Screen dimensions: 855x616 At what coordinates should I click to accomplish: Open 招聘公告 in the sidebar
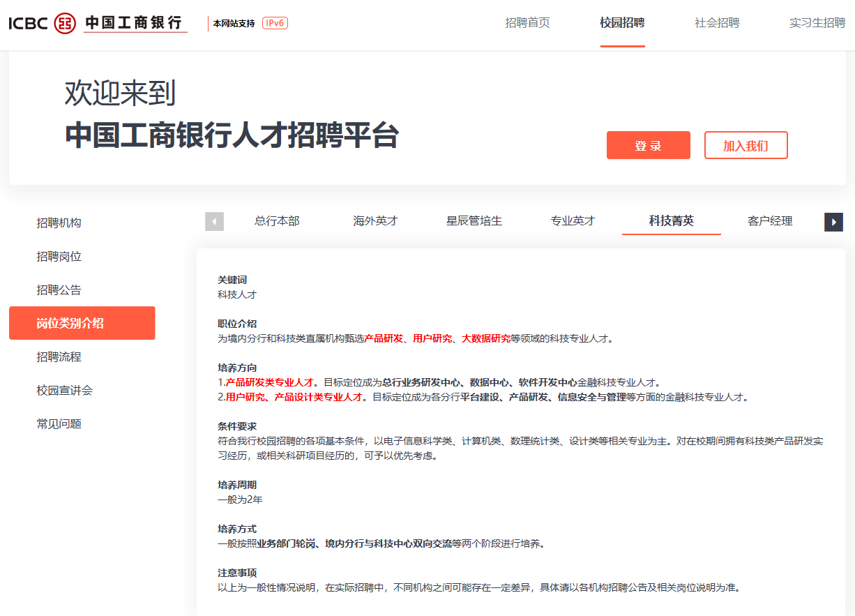tap(59, 290)
